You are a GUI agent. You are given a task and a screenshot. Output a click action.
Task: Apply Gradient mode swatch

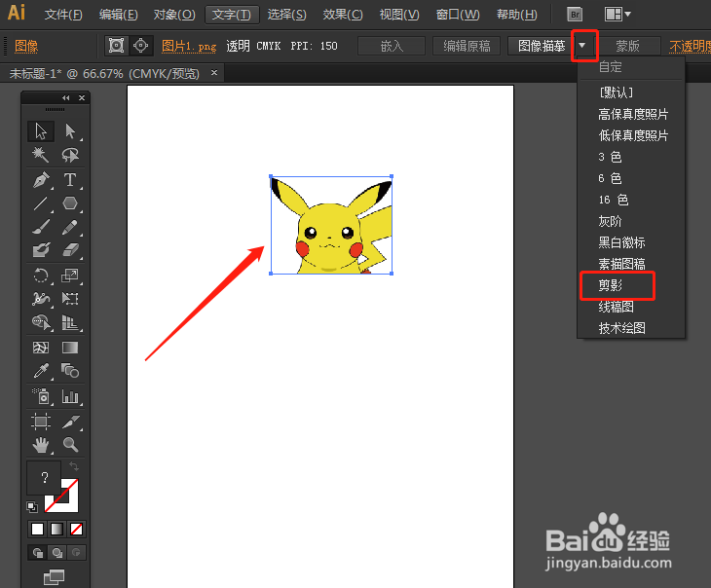[x=56, y=529]
